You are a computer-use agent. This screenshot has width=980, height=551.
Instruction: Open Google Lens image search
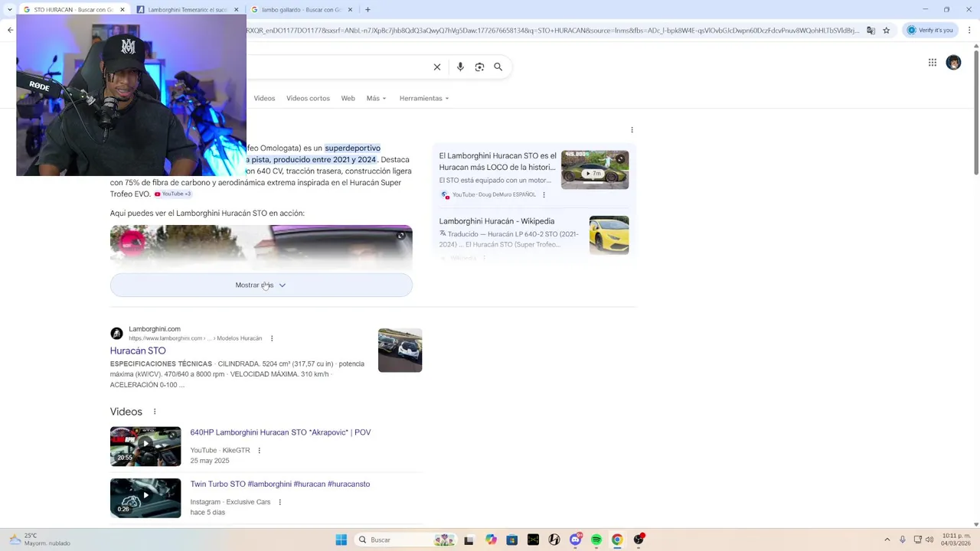(x=479, y=67)
